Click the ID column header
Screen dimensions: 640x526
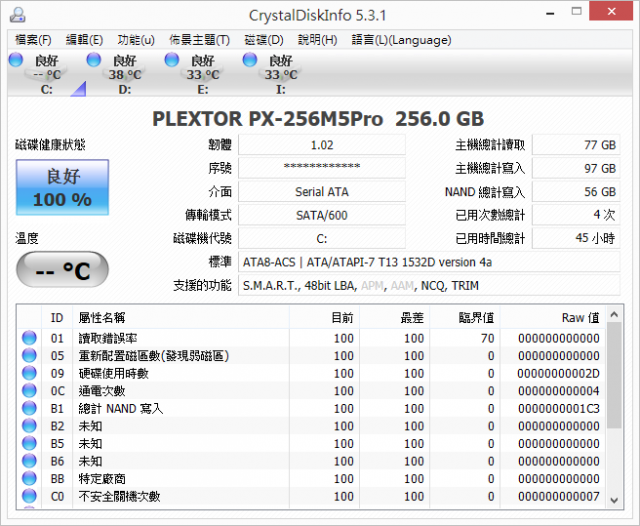pyautogui.click(x=57, y=317)
